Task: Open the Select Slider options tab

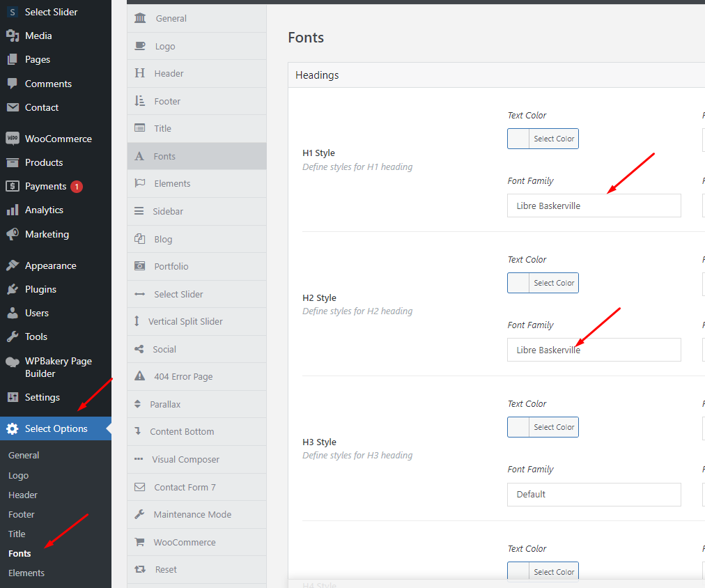Action: coord(197,294)
